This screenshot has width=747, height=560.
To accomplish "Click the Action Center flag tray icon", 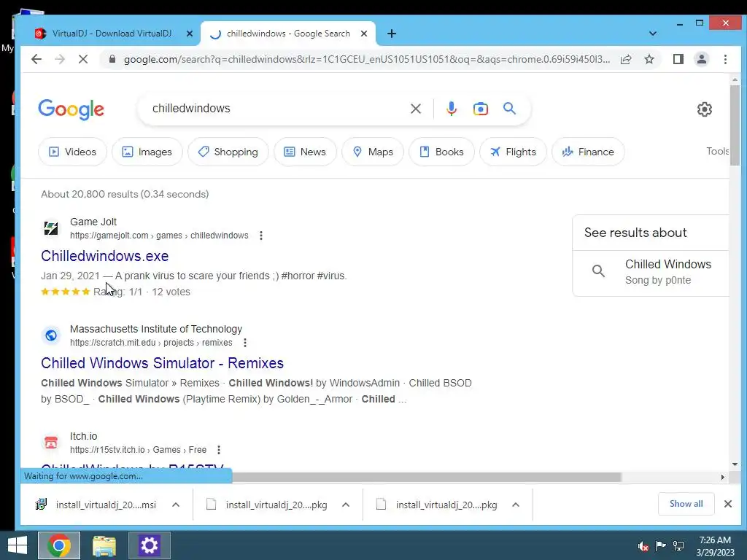I will tap(660, 545).
